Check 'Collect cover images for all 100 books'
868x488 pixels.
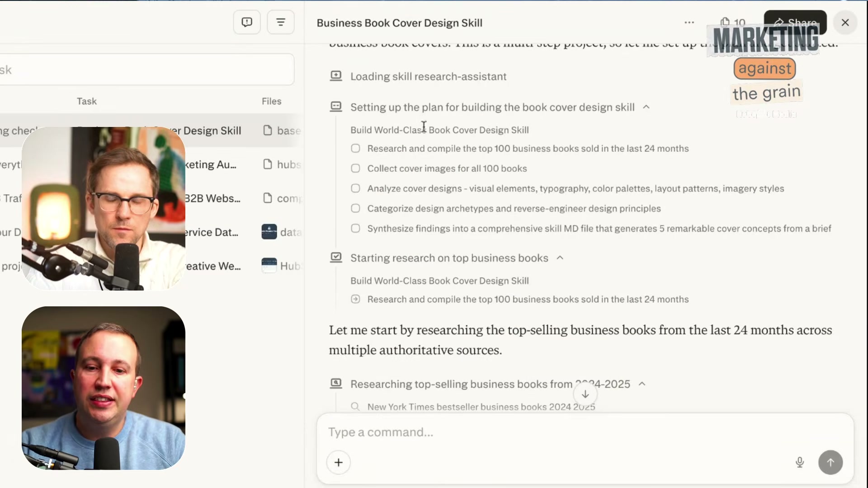pyautogui.click(x=355, y=169)
